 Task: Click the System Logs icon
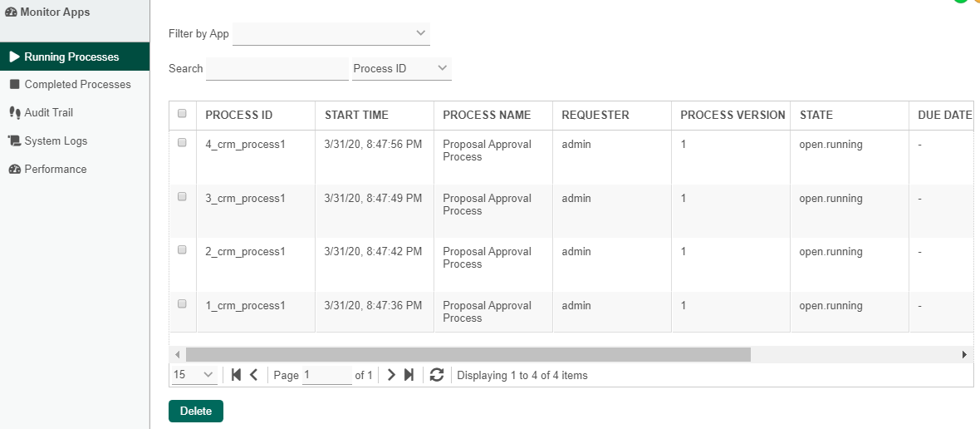pyautogui.click(x=14, y=141)
